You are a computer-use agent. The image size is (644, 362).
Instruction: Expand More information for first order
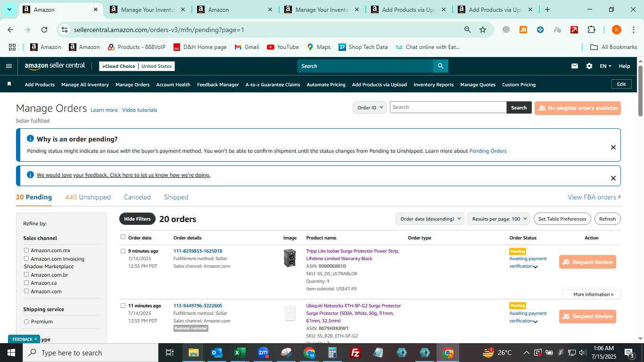591,294
